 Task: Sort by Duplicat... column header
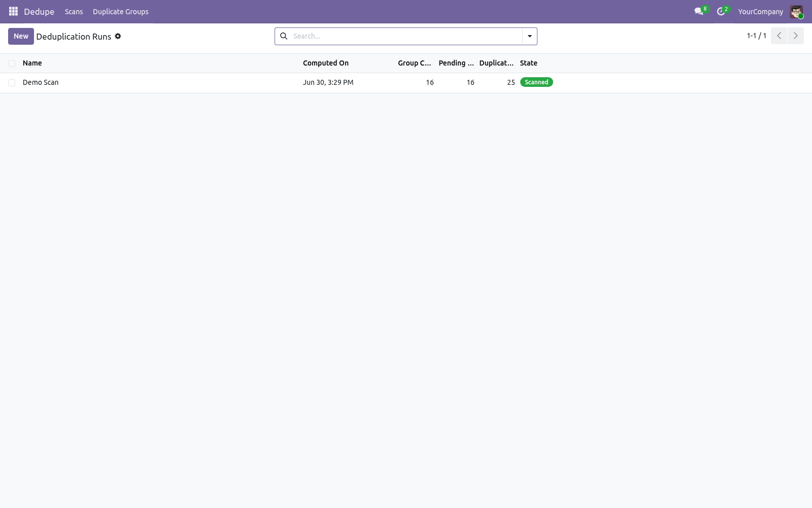496,63
